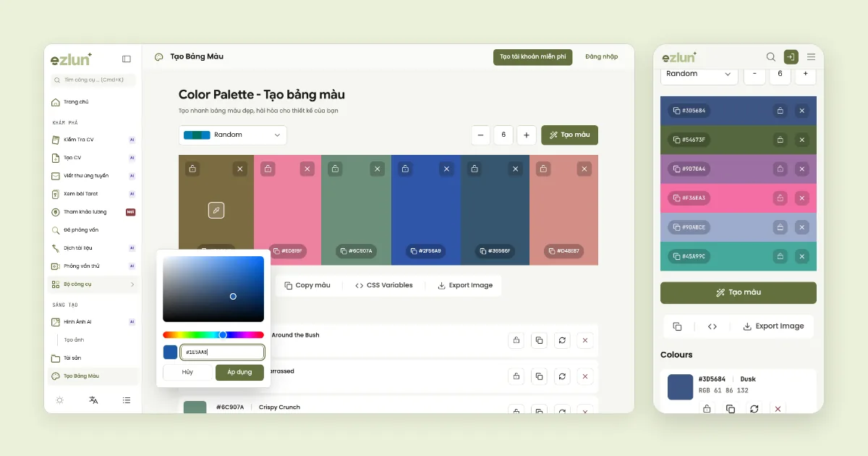This screenshot has width=868, height=456.
Task: Decrease color count with minus button
Action: [x=481, y=135]
